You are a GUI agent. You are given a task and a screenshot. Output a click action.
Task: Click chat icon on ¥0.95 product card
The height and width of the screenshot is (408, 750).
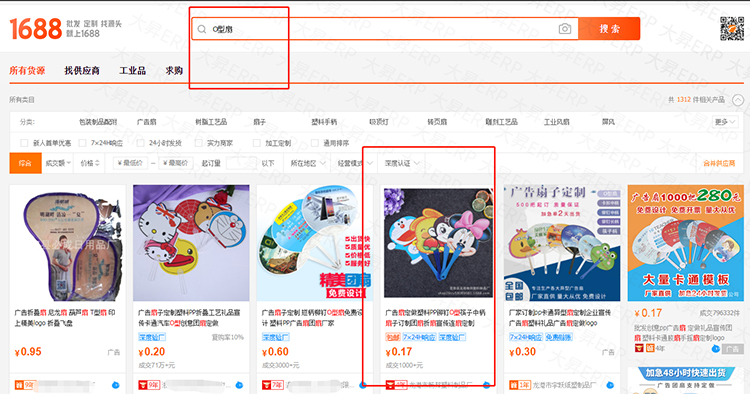click(115, 385)
